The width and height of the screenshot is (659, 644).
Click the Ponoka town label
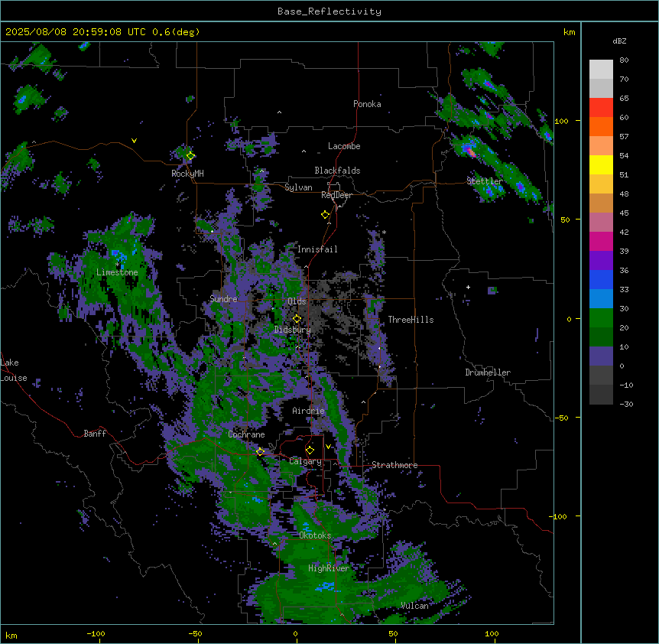367,104
